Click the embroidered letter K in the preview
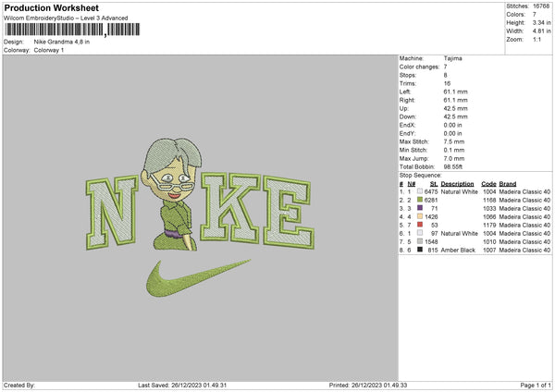This screenshot has height=392, width=555. pos(230,207)
